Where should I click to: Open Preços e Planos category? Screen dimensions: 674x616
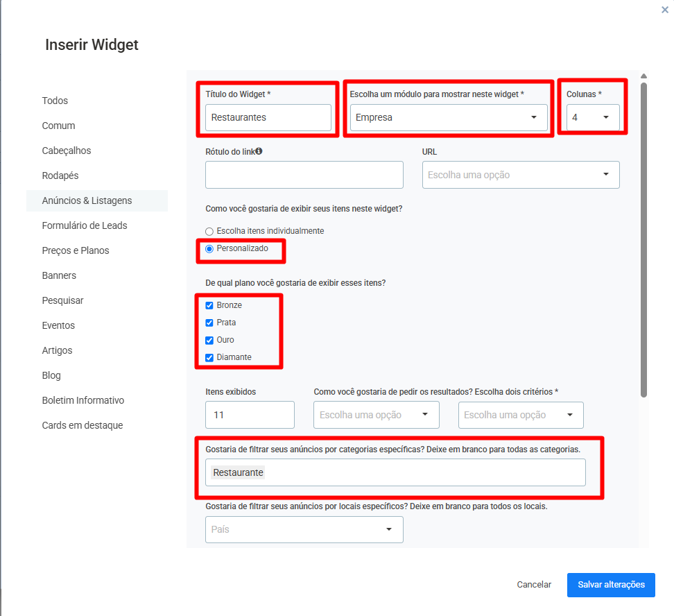[x=76, y=250]
